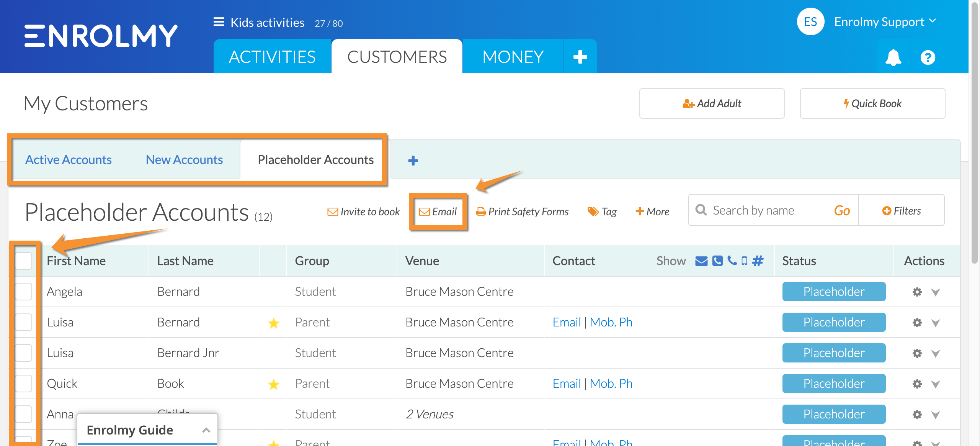Click Email link for Quick Book
Screen dimensions: 980x446
[x=567, y=384]
